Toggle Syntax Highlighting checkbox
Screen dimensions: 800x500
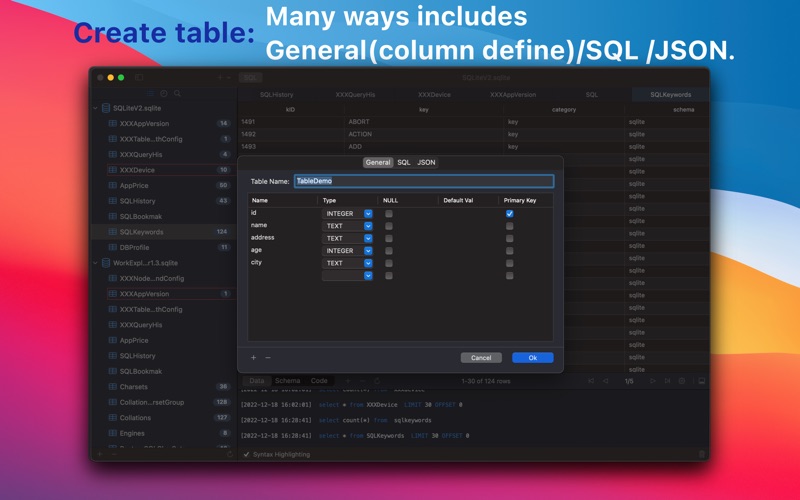246,454
